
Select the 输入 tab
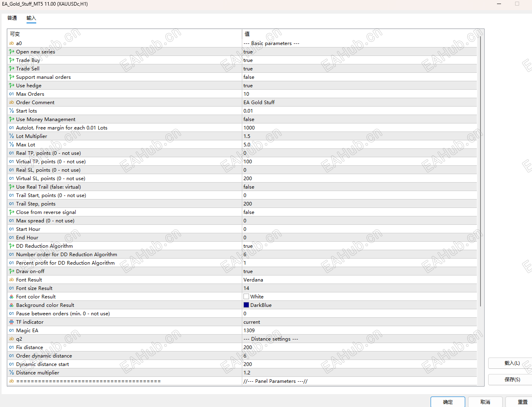click(x=31, y=18)
